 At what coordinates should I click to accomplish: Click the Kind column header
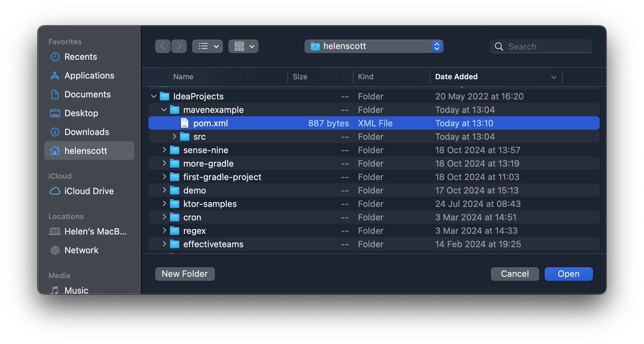366,77
